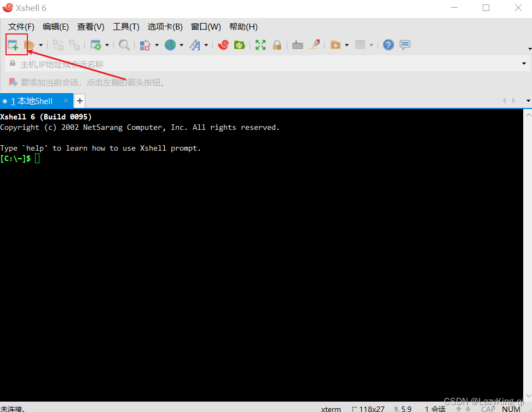Open the 文件(F) menu
Image resolution: width=532 pixels, height=412 pixels.
[21, 27]
